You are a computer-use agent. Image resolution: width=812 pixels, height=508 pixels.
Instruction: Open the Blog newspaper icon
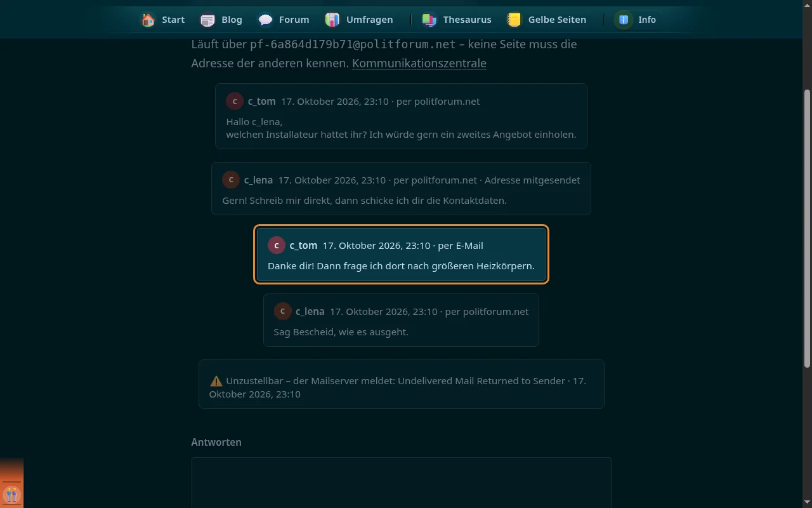[x=207, y=20]
